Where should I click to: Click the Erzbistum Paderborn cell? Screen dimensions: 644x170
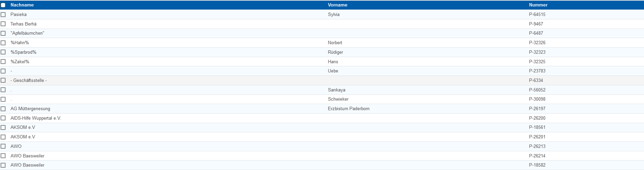tap(348, 109)
